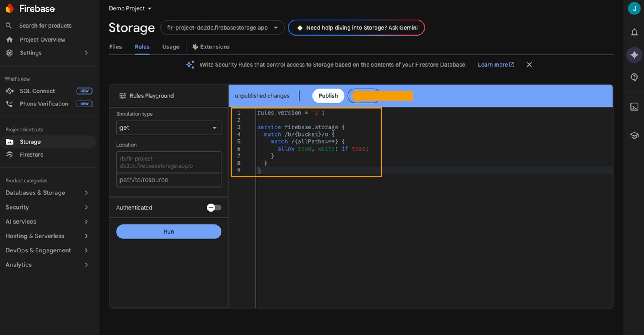The height and width of the screenshot is (335, 644).
Task: Click the Run simulation button
Action: (168, 232)
